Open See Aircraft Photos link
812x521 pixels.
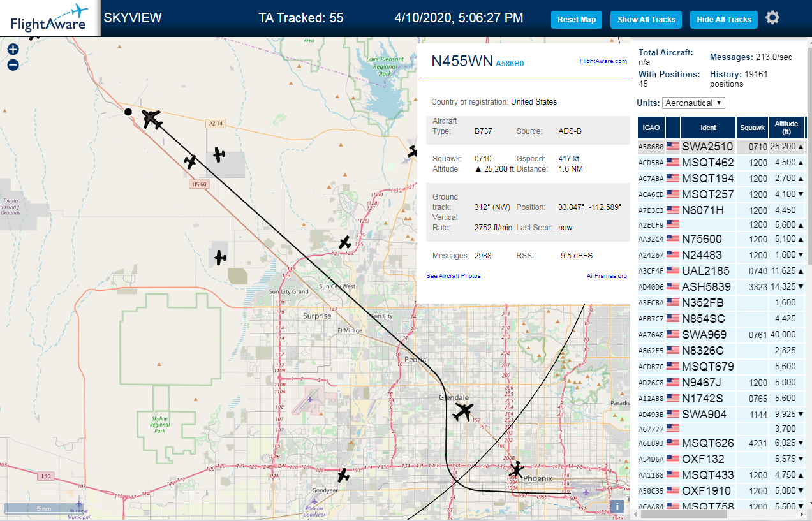453,275
